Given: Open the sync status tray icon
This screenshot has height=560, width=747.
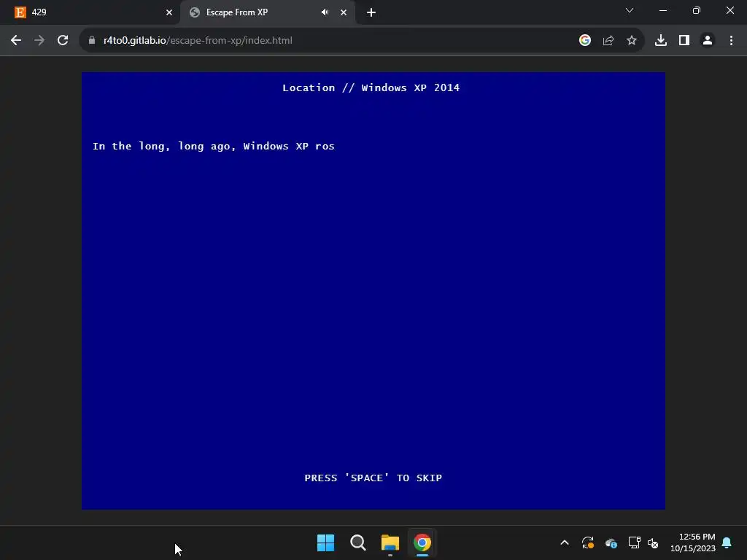Looking at the screenshot, I should [588, 542].
